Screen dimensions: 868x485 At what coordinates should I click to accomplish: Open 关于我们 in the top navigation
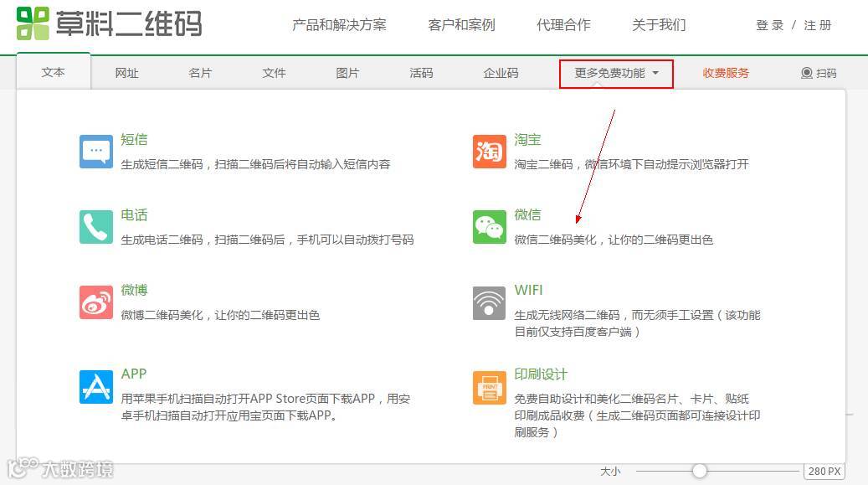659,25
